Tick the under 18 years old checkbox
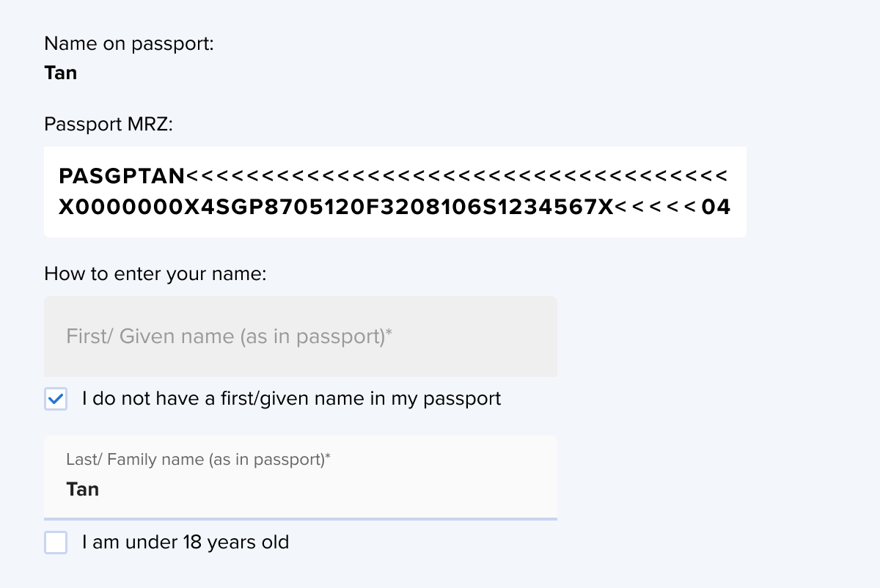The height and width of the screenshot is (588, 880). [56, 543]
